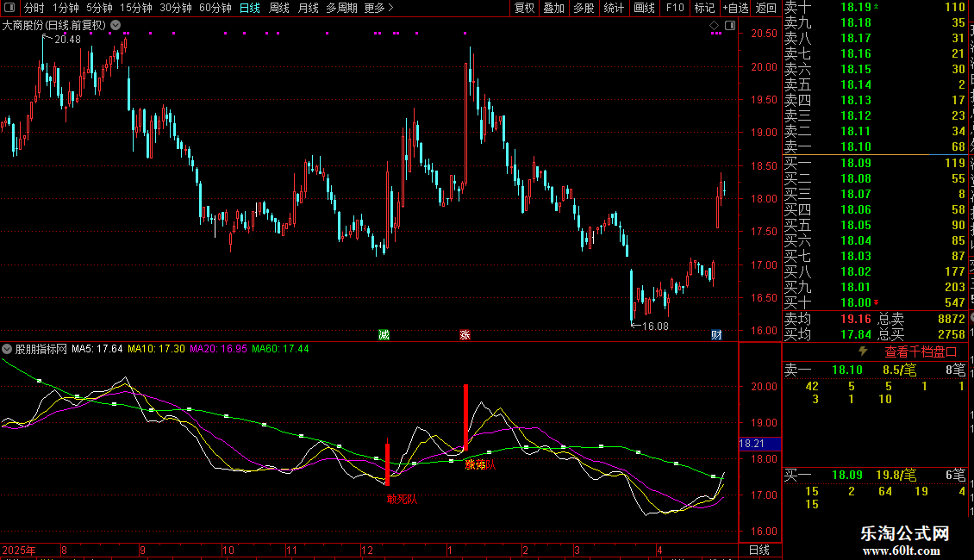The height and width of the screenshot is (560, 974).
Task: Open F10 company info
Action: click(x=675, y=8)
